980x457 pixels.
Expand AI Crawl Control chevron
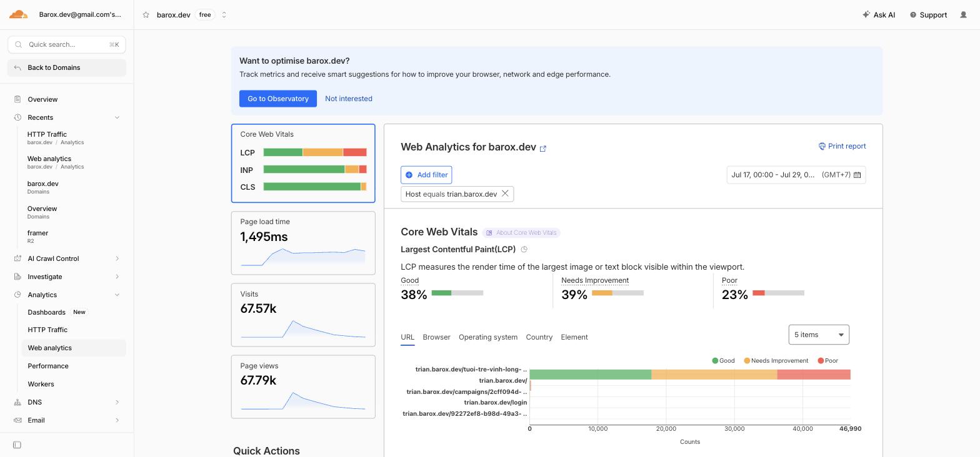tap(117, 258)
